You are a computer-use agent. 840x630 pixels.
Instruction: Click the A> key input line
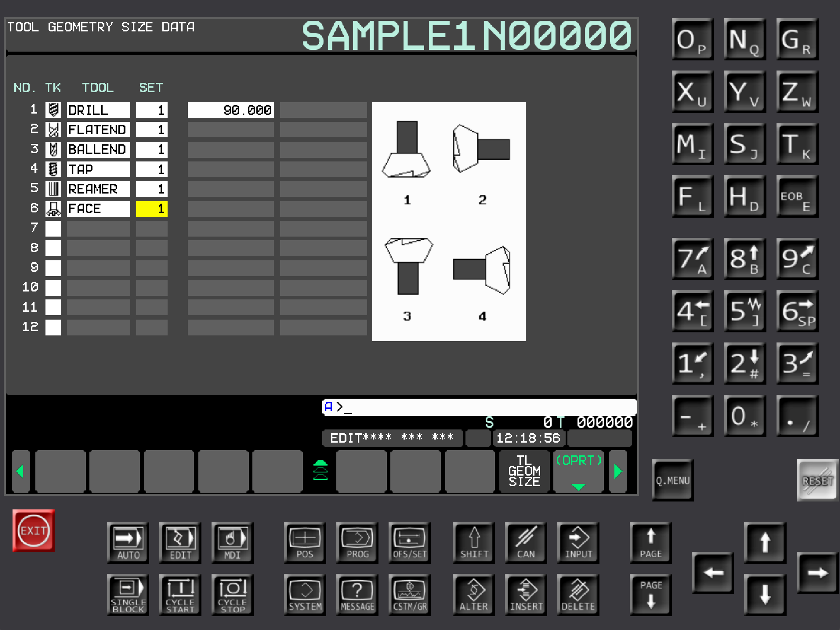click(x=480, y=407)
